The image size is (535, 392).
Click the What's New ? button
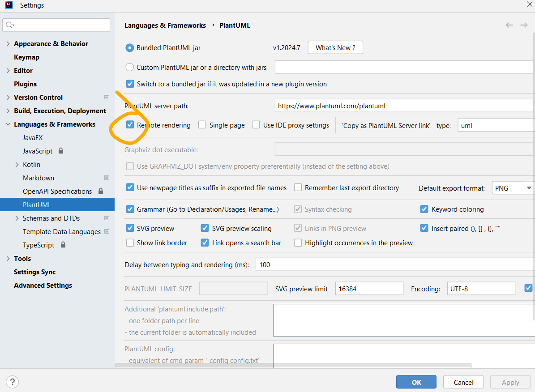click(335, 47)
